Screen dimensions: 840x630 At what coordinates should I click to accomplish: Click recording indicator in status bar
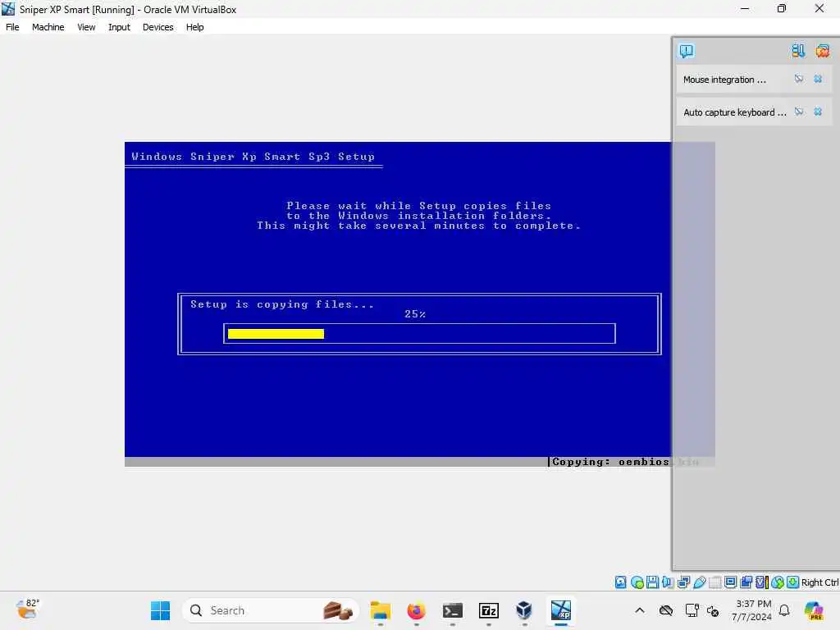pyautogui.click(x=746, y=582)
